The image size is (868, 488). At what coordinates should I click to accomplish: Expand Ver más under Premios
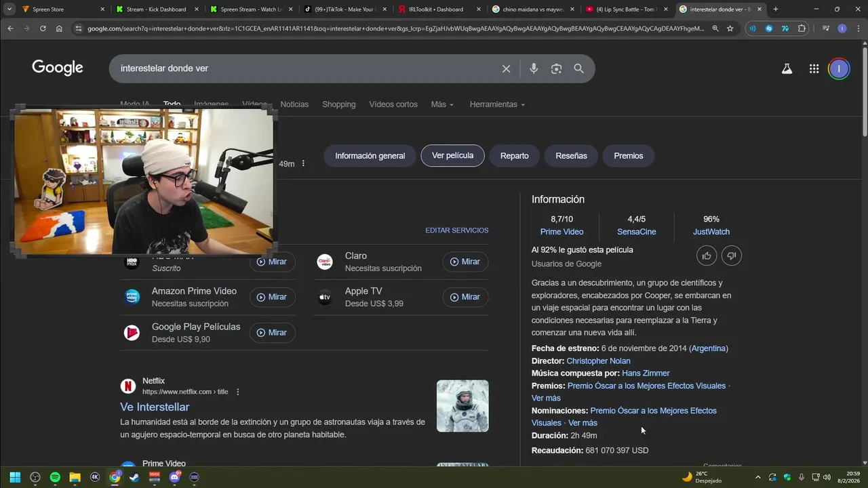(546, 398)
